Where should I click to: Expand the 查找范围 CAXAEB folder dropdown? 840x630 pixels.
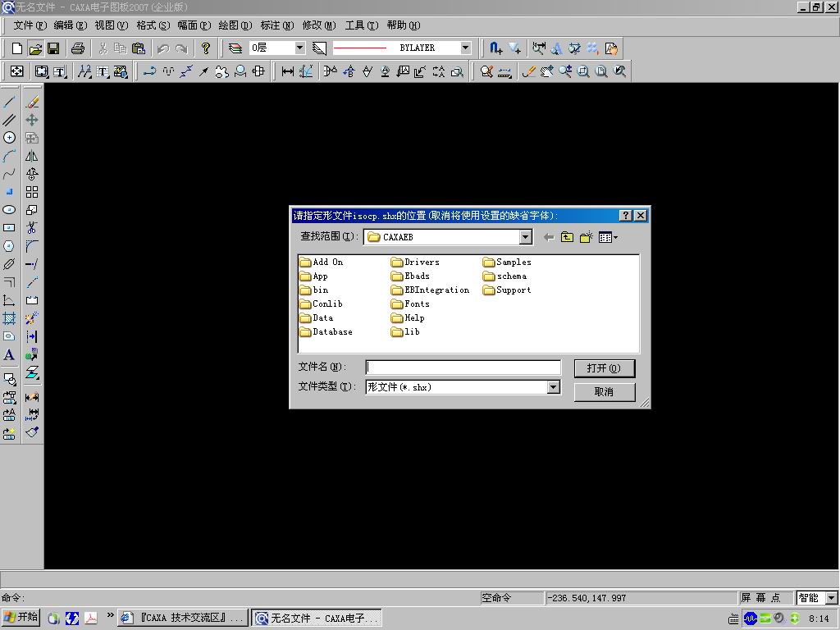coord(526,237)
